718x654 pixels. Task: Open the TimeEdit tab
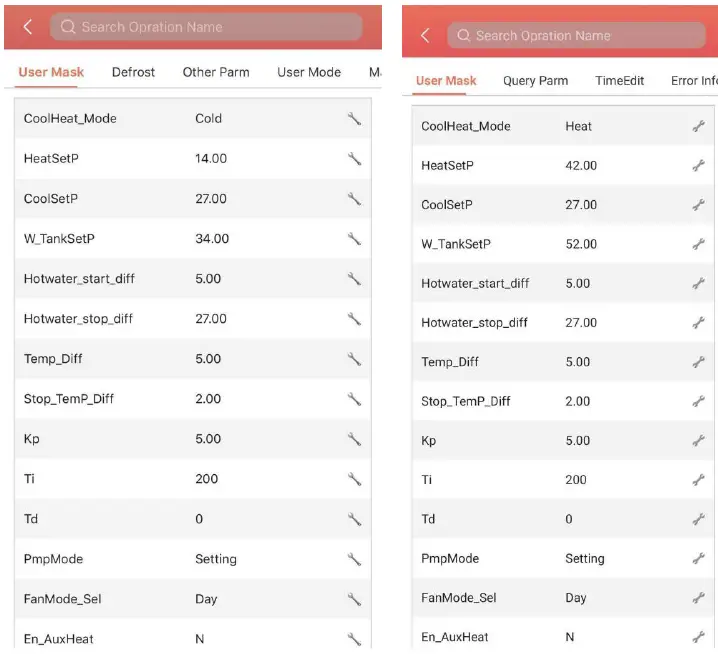tap(620, 81)
